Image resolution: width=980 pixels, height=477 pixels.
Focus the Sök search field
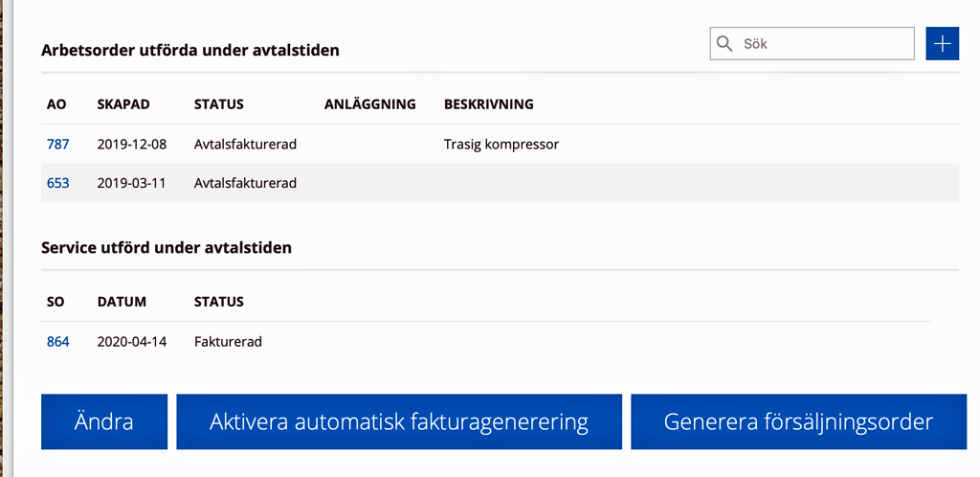point(812,44)
